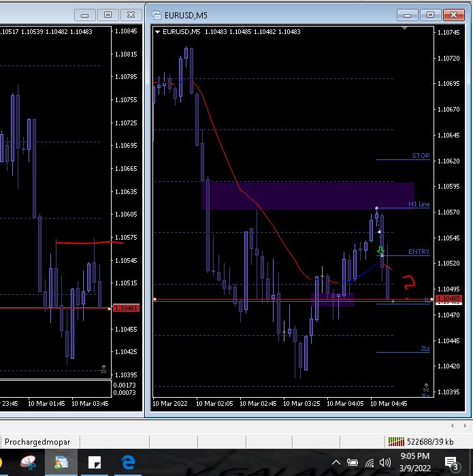Viewport: 473px width, 476px height.
Task: Click the connection status bars icon
Action: tap(397, 442)
